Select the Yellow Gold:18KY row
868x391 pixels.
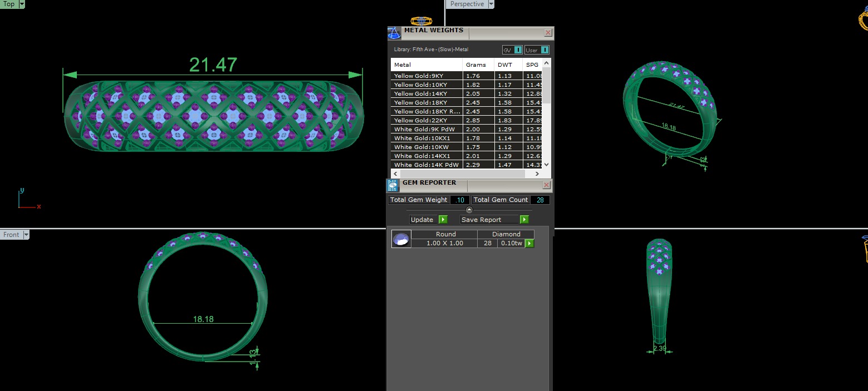click(467, 102)
